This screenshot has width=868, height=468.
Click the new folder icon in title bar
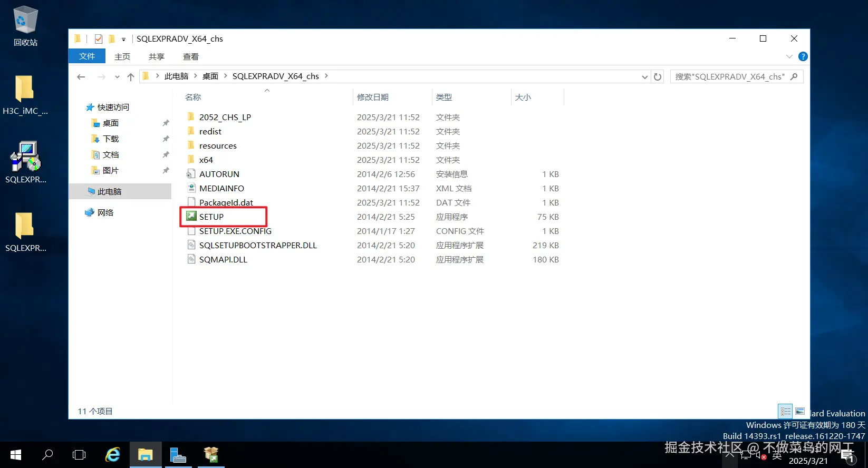coord(112,38)
